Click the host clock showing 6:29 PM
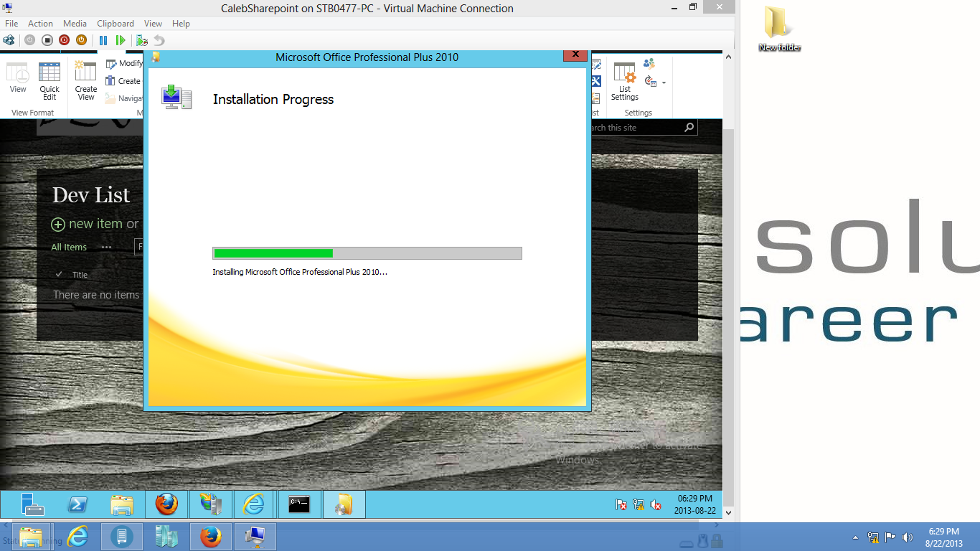The width and height of the screenshot is (980, 551). [x=943, y=537]
